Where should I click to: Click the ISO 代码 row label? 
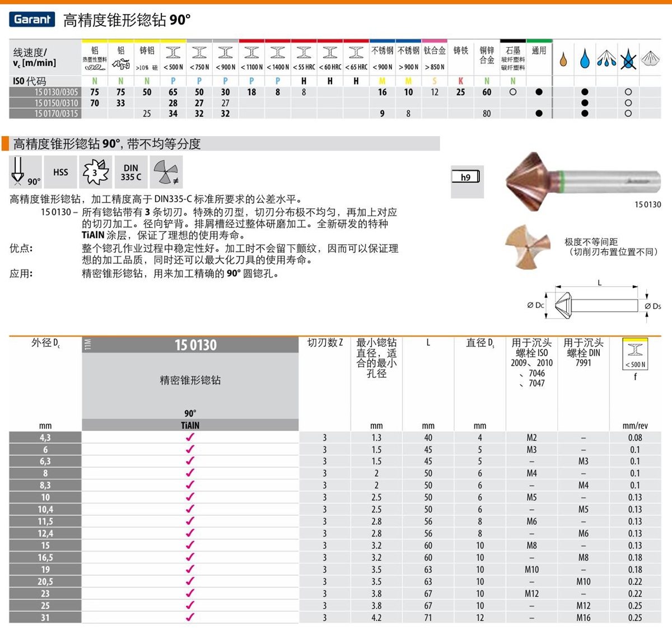coord(30,81)
